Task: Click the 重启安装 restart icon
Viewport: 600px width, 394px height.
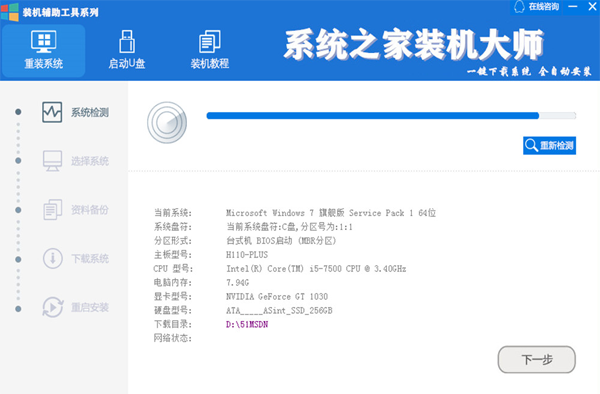Action: point(53,307)
